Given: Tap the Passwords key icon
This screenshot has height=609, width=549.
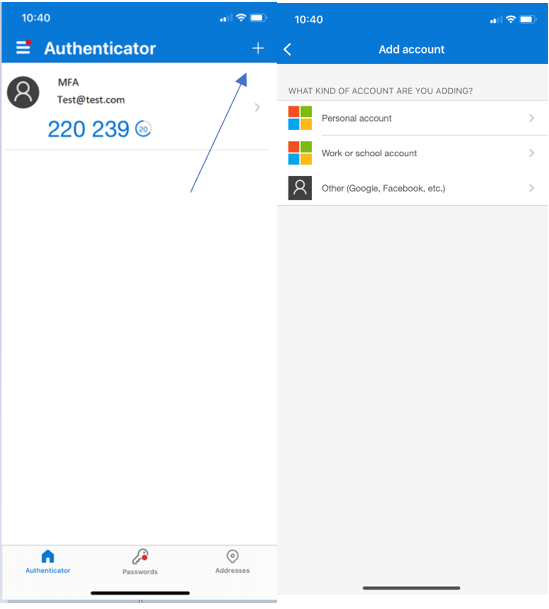Looking at the screenshot, I should (x=140, y=557).
